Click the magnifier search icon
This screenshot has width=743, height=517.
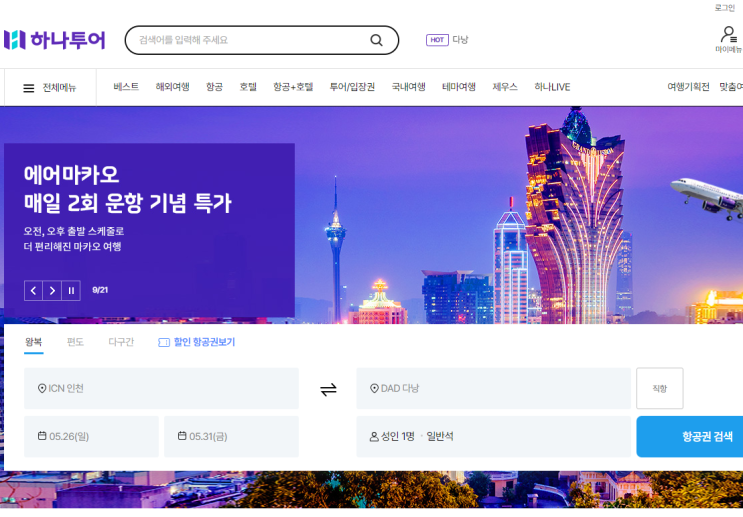[376, 40]
